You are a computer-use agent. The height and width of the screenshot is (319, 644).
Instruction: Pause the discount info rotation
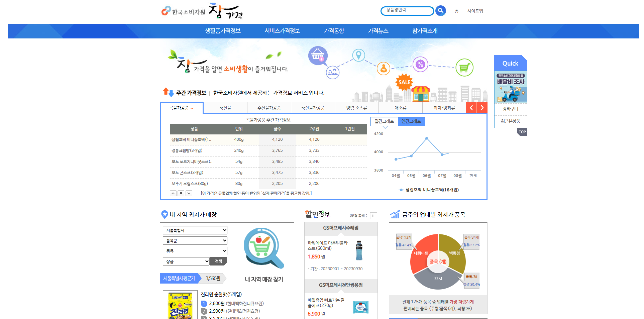373,216
